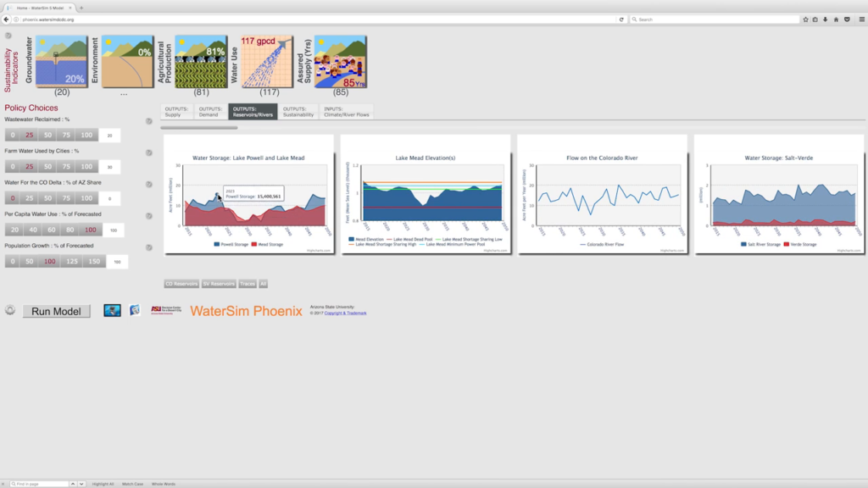The width and height of the screenshot is (868, 488).
Task: Open help for Population Growth
Action: [149, 247]
